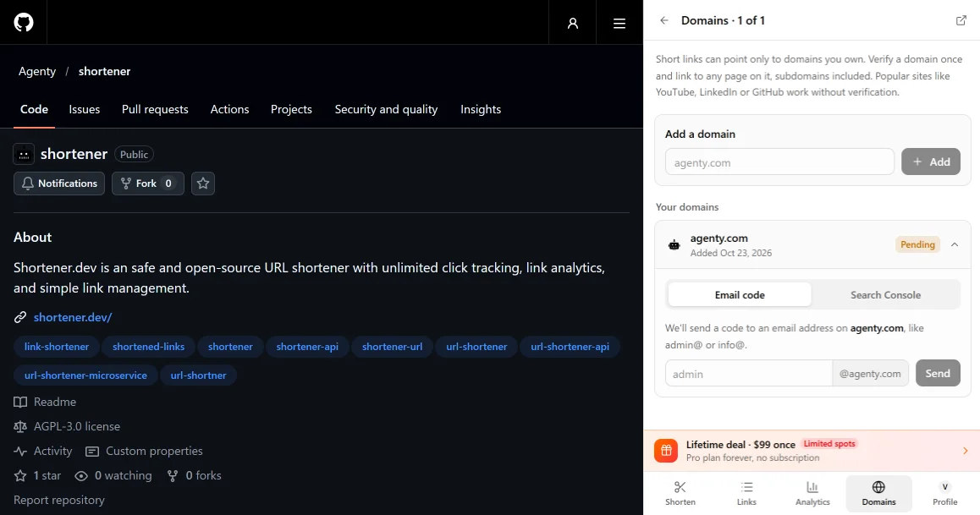Open the Shorten scissors tab
The width and height of the screenshot is (980, 515).
680,493
